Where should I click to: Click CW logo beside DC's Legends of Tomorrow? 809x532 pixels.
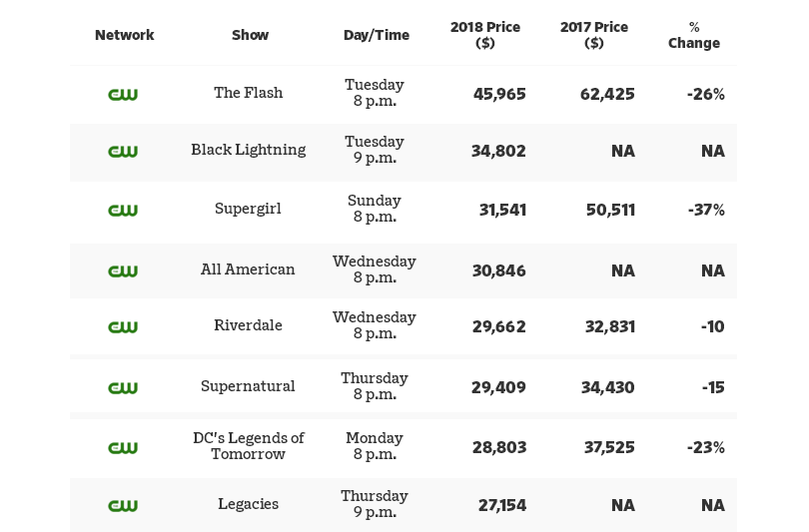pyautogui.click(x=123, y=447)
